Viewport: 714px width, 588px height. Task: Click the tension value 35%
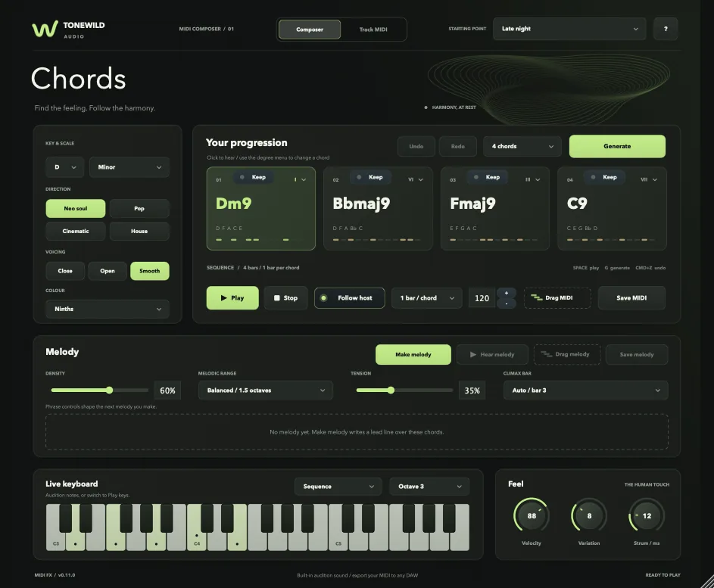click(x=472, y=390)
